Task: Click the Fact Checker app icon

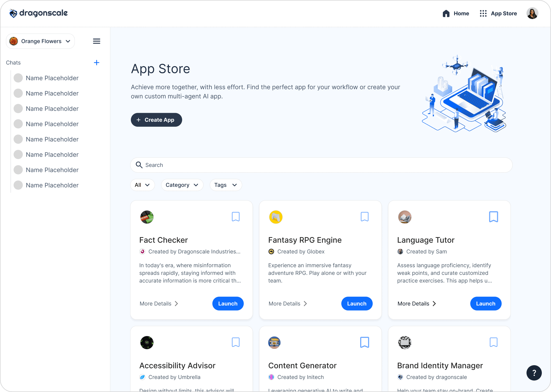Action: (x=147, y=217)
